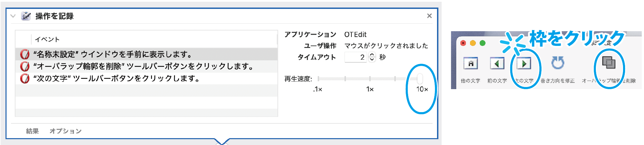This screenshot has height=145, width=644.
Task: Click the timeout seconds input field
Action: point(356,57)
